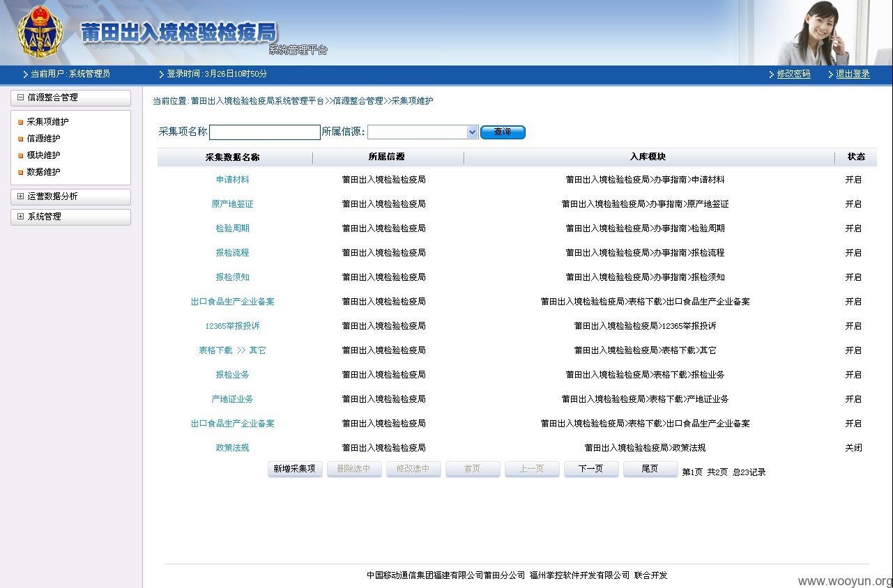Screen dimensions: 893x588
Task: Click 开启 status in 申请材料 row
Action: coord(853,180)
